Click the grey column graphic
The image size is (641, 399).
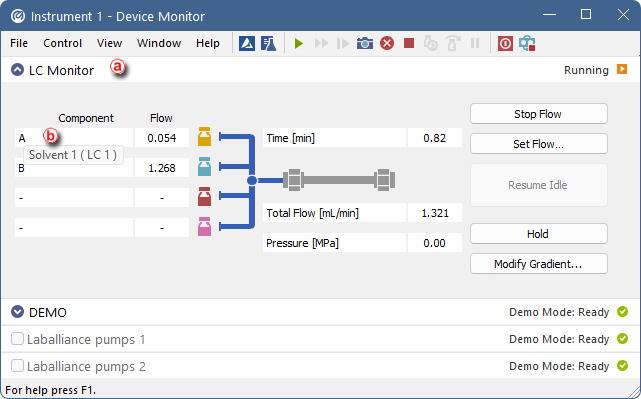pos(339,180)
